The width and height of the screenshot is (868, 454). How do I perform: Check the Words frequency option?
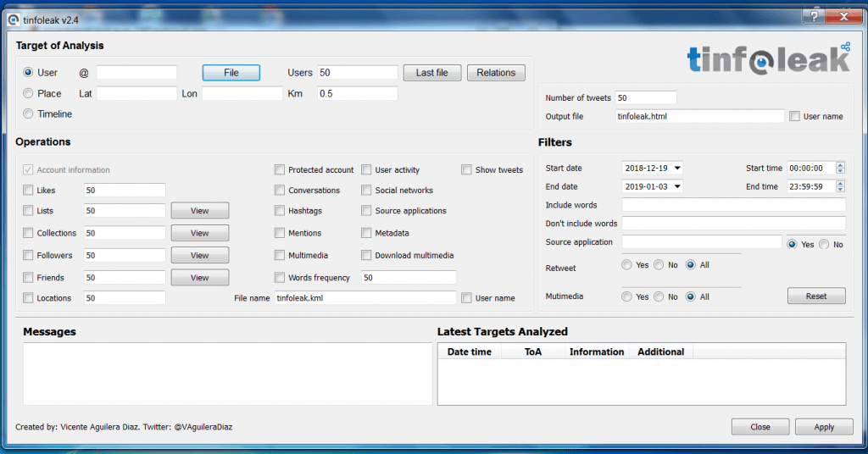pos(280,278)
